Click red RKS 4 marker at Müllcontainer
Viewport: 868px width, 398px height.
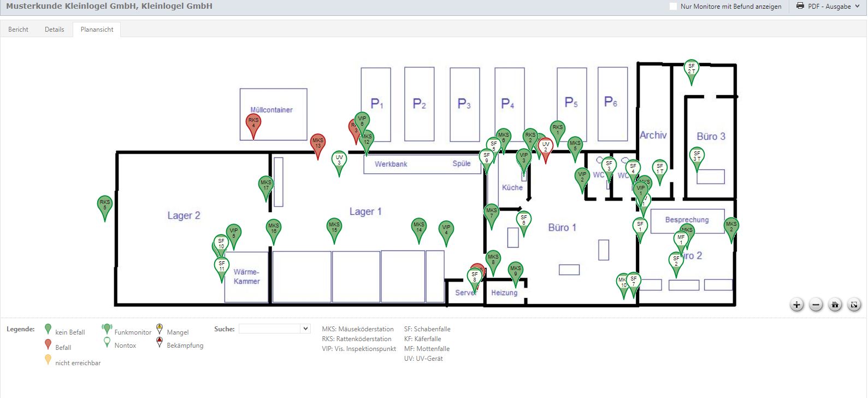(253, 124)
